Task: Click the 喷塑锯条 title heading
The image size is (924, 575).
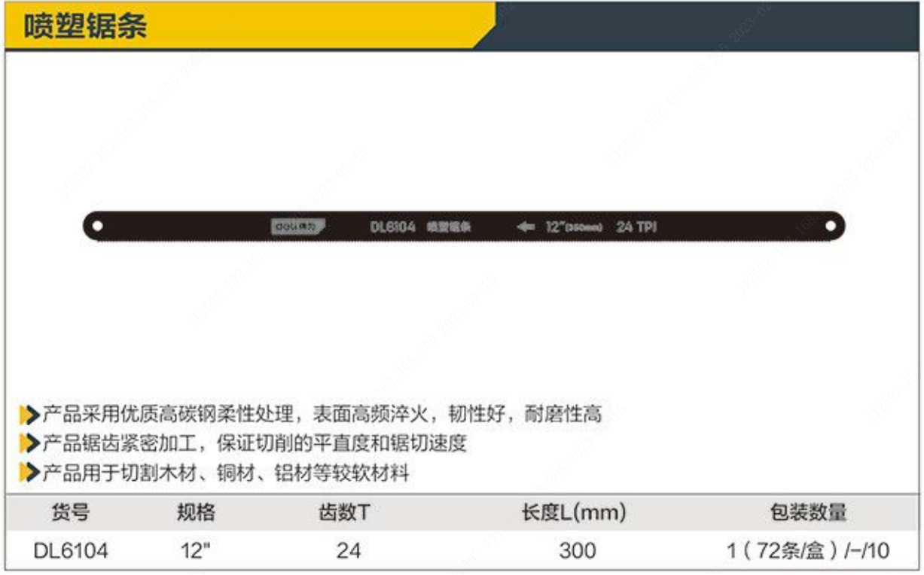Action: [x=84, y=26]
